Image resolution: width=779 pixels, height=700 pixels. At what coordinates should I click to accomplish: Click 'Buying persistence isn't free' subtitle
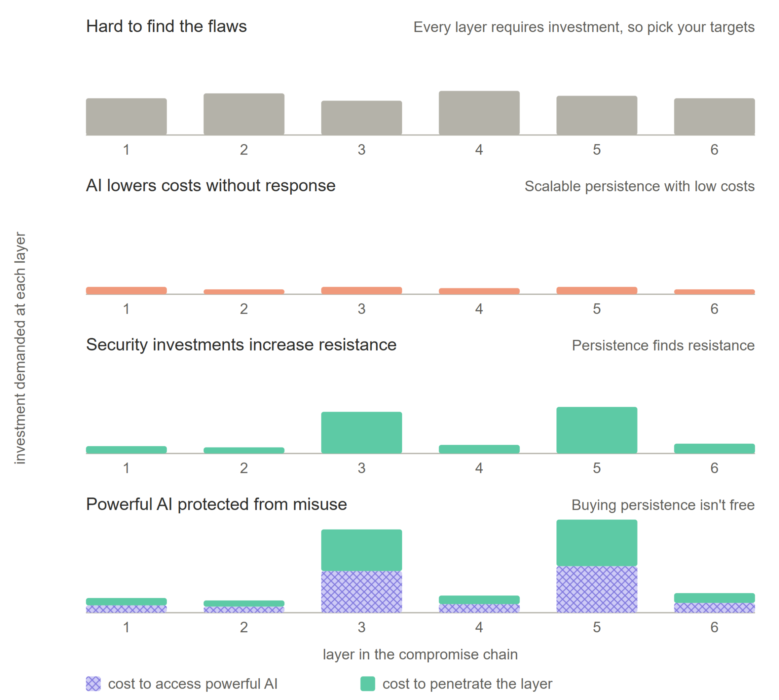click(x=663, y=505)
